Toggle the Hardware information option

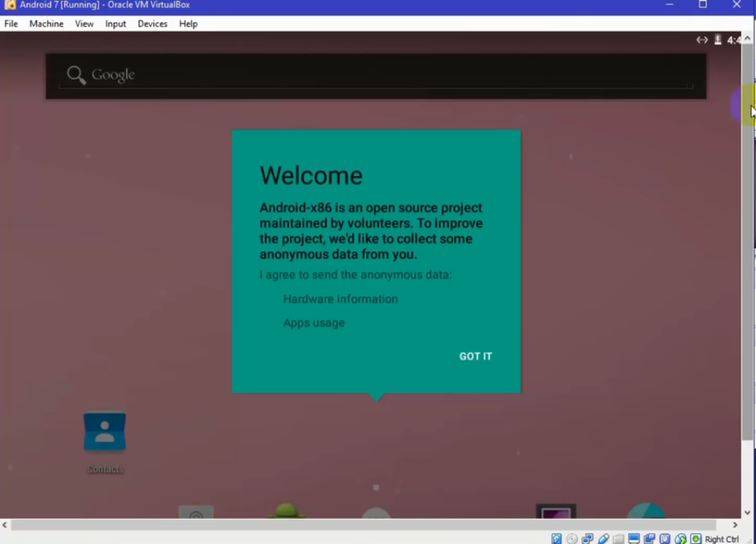pyautogui.click(x=340, y=299)
